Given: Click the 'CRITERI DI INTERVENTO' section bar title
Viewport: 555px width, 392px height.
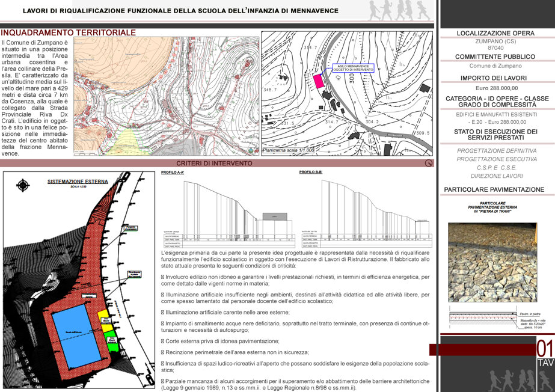Looking at the screenshot, I should 214,163.
